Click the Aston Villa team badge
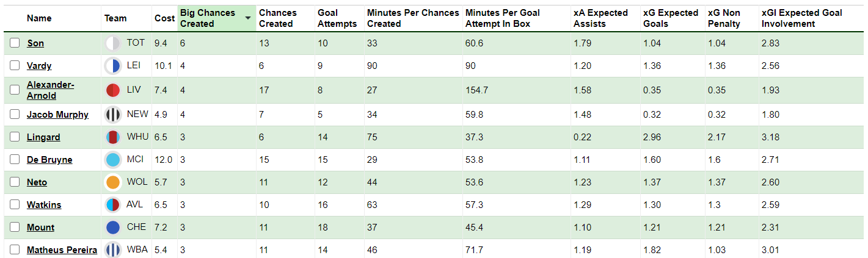 [x=113, y=205]
